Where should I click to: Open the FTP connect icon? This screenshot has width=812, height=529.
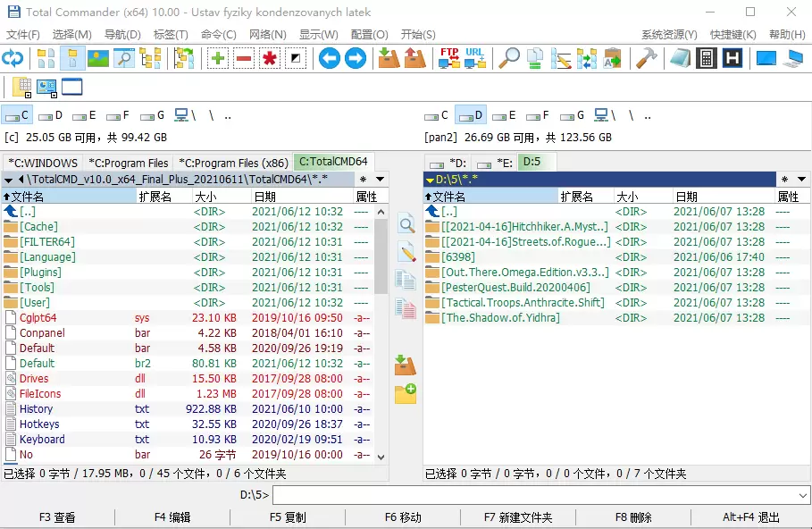(449, 58)
